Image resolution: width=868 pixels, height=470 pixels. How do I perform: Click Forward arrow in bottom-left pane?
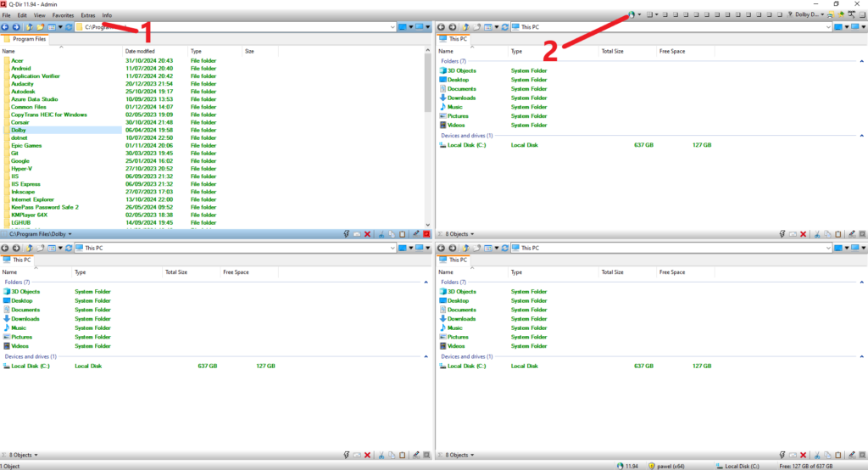16,248
